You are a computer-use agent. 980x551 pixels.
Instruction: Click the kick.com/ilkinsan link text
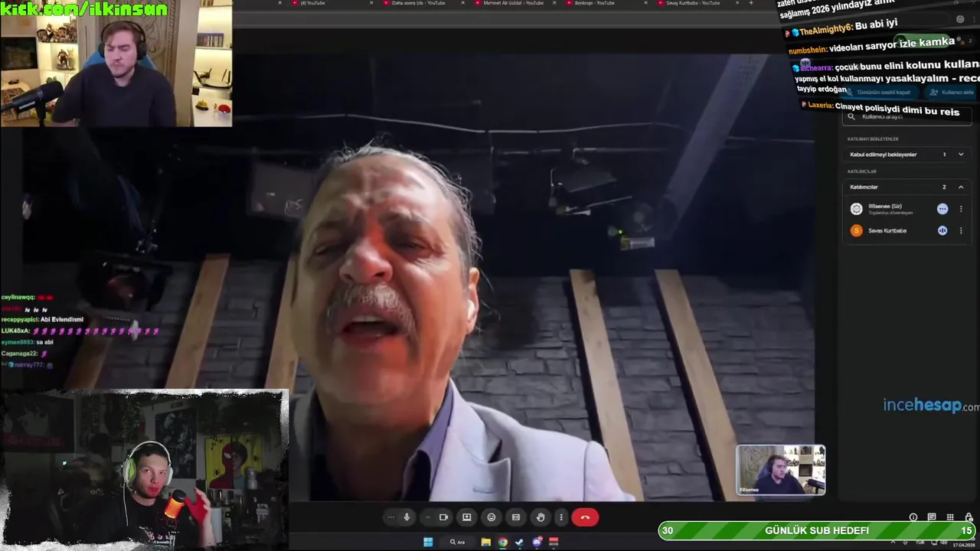point(84,9)
